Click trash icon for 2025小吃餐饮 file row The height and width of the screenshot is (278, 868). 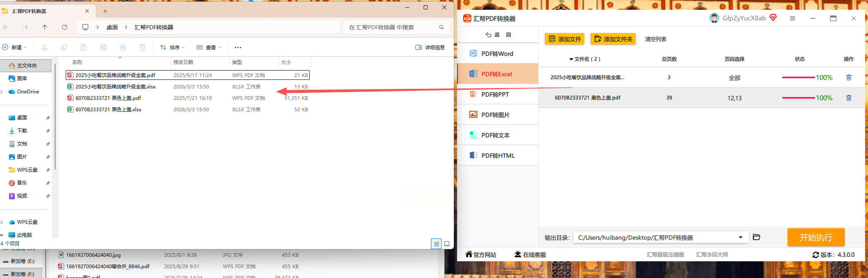[849, 77]
